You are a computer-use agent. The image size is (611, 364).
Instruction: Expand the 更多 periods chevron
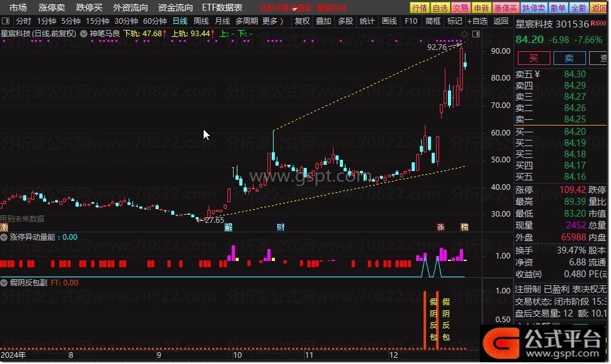pos(282,21)
